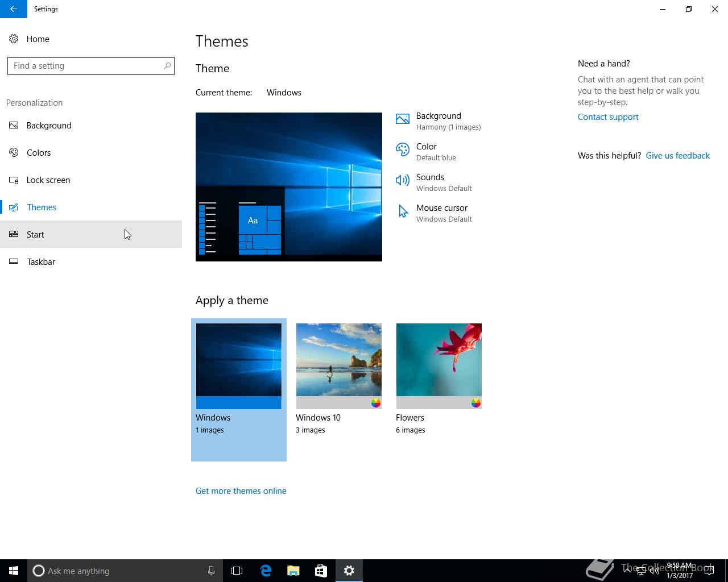Image resolution: width=728 pixels, height=582 pixels.
Task: Click the '3 images' text under Windows 10
Action: pyautogui.click(x=311, y=430)
